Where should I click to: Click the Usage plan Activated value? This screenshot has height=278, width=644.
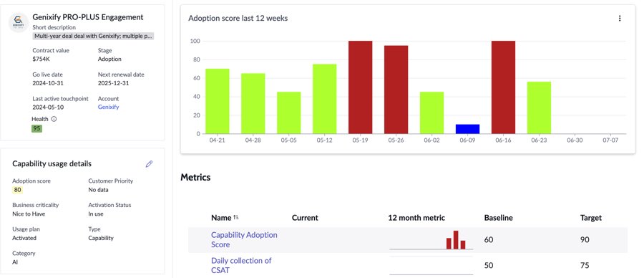click(x=24, y=238)
